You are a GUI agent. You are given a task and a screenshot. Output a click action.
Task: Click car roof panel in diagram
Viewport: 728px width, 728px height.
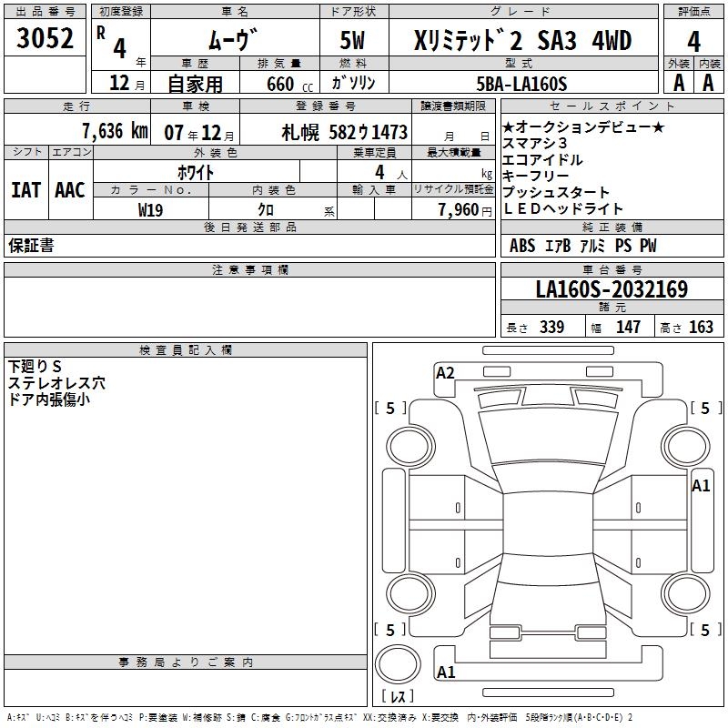coord(548,525)
